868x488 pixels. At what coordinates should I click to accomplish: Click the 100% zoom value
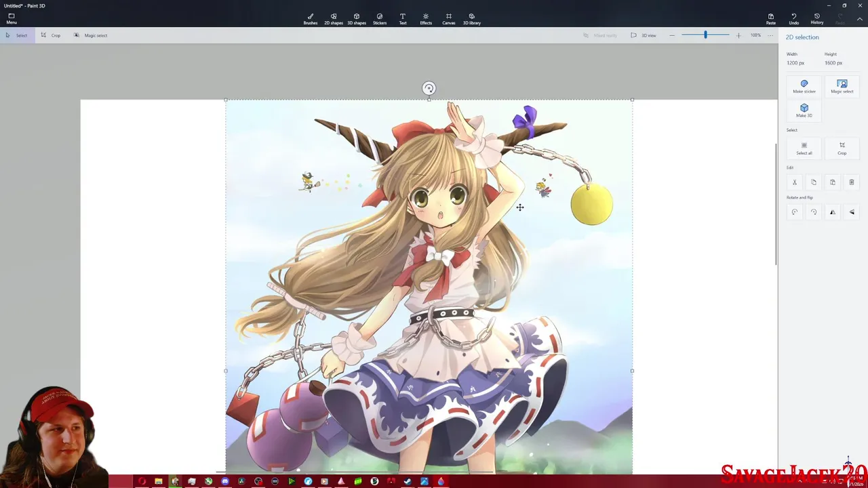(755, 35)
